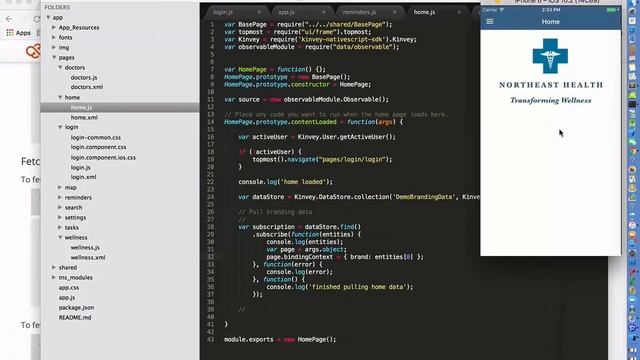Expand the tns_modules folder
The image size is (640, 360).
click(x=54, y=278)
